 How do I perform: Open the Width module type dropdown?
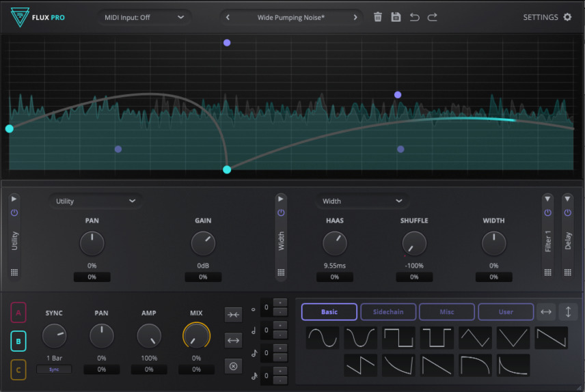[x=362, y=201]
